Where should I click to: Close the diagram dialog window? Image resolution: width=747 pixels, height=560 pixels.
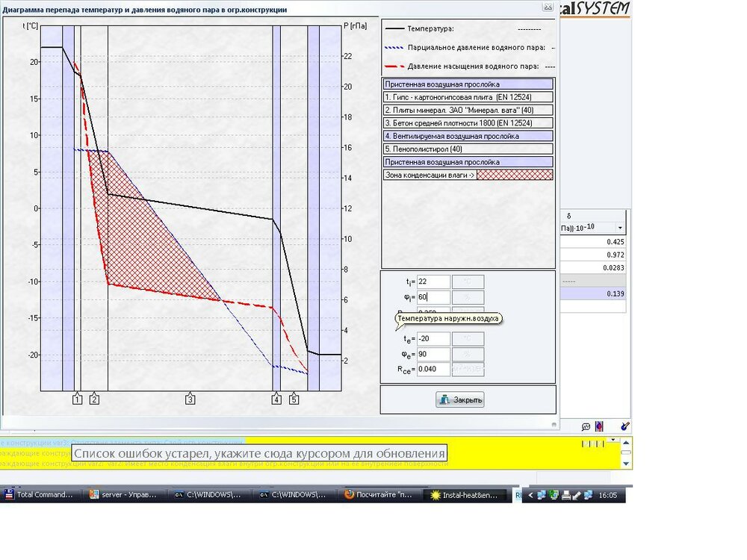click(x=548, y=7)
